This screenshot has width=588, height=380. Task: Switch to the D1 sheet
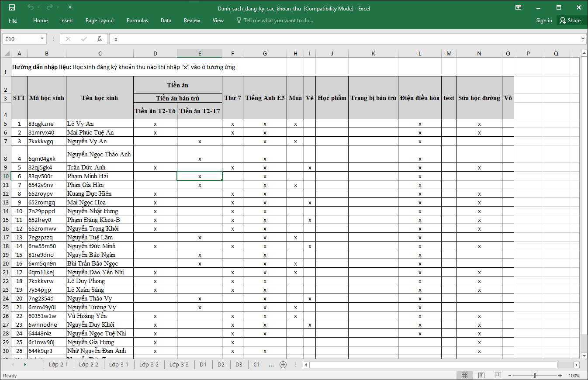[x=203, y=364]
